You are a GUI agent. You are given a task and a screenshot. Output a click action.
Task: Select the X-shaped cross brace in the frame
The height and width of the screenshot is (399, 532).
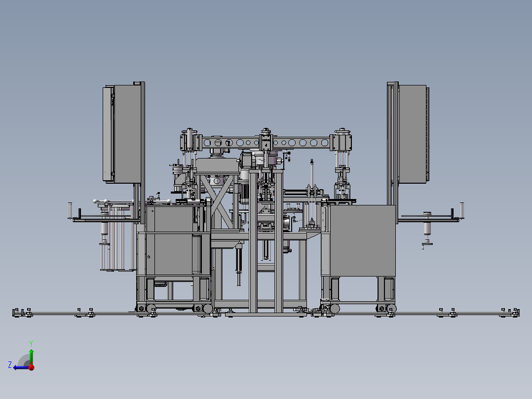(x=217, y=202)
